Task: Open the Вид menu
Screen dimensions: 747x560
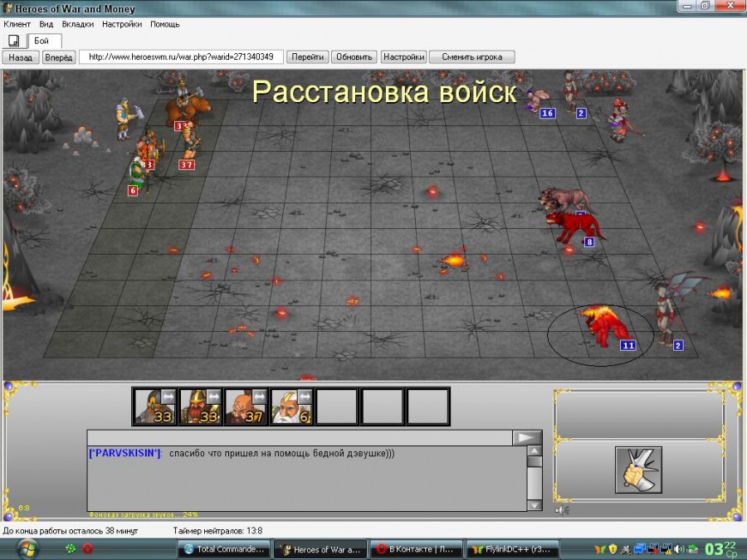Action: point(46,24)
